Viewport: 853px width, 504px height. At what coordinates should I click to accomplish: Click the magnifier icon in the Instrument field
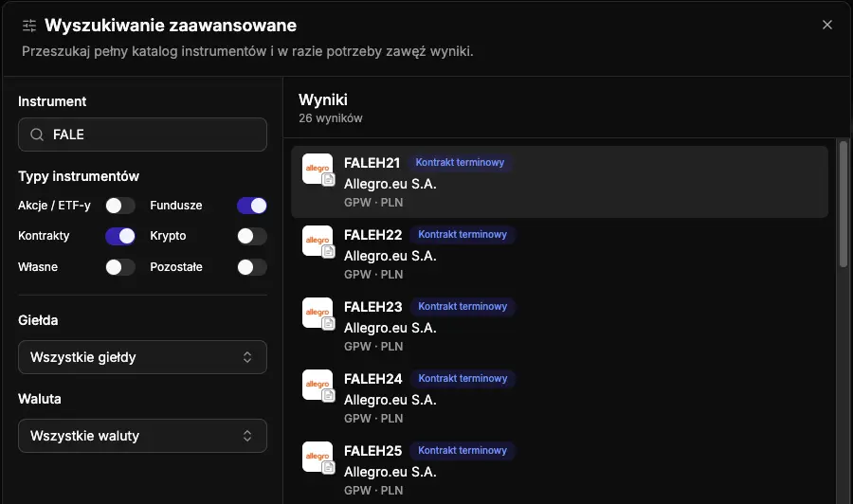(37, 135)
